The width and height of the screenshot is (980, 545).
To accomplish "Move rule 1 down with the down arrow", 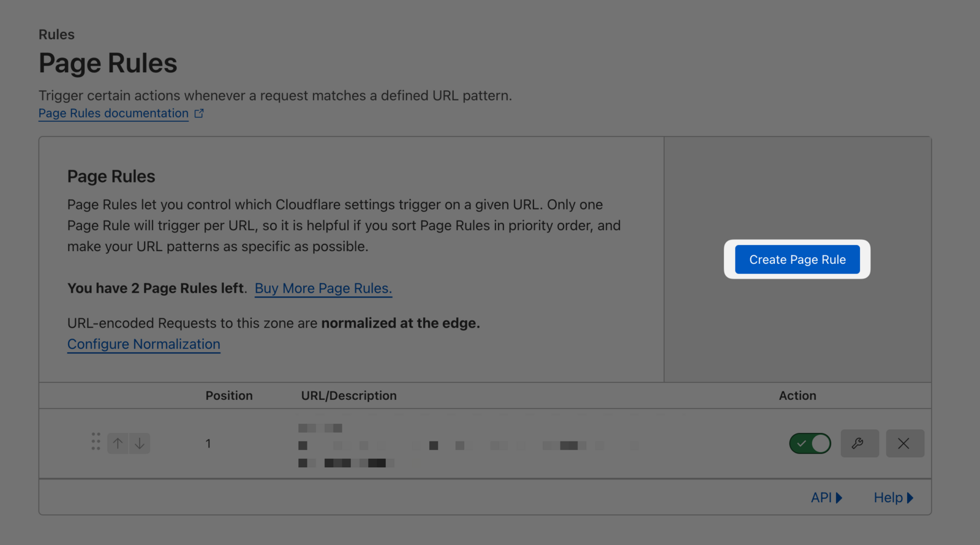I will (140, 443).
